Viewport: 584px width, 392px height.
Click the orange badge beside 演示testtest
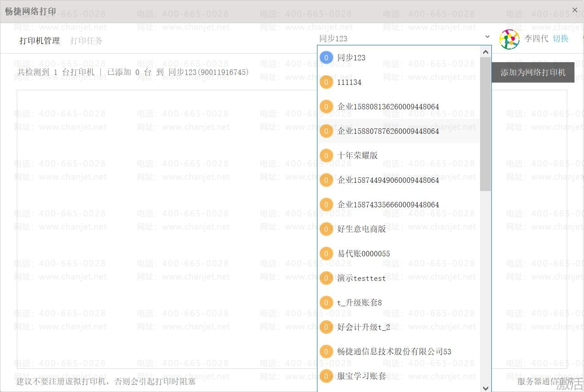coord(326,278)
